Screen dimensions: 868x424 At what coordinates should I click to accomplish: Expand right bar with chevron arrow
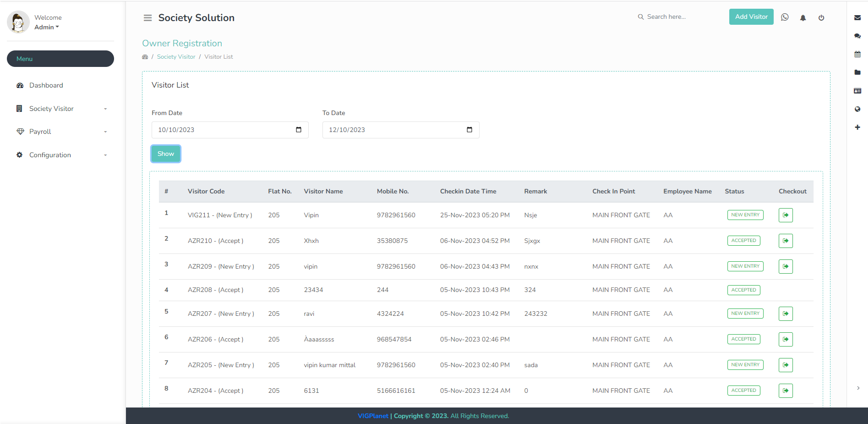click(x=858, y=388)
